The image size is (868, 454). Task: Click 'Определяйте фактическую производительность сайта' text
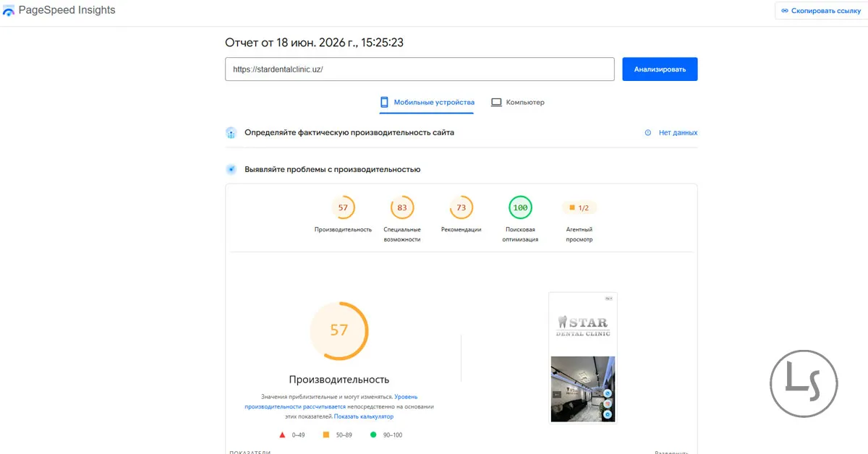point(349,133)
